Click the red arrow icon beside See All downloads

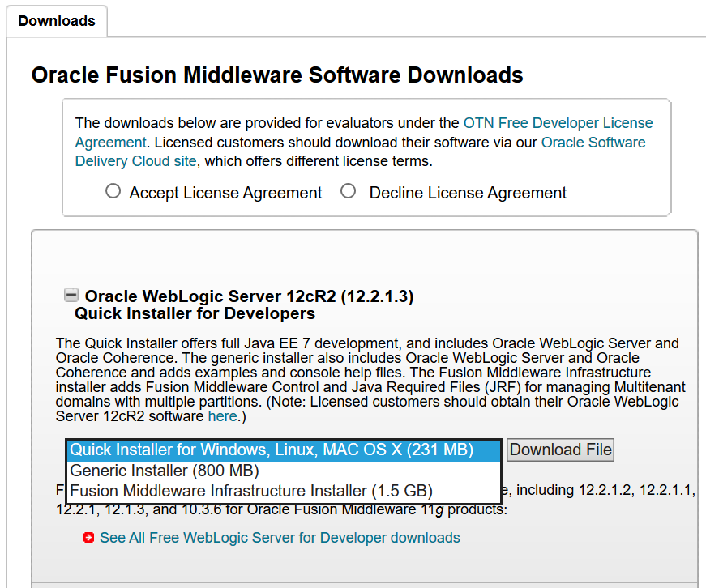click(88, 538)
